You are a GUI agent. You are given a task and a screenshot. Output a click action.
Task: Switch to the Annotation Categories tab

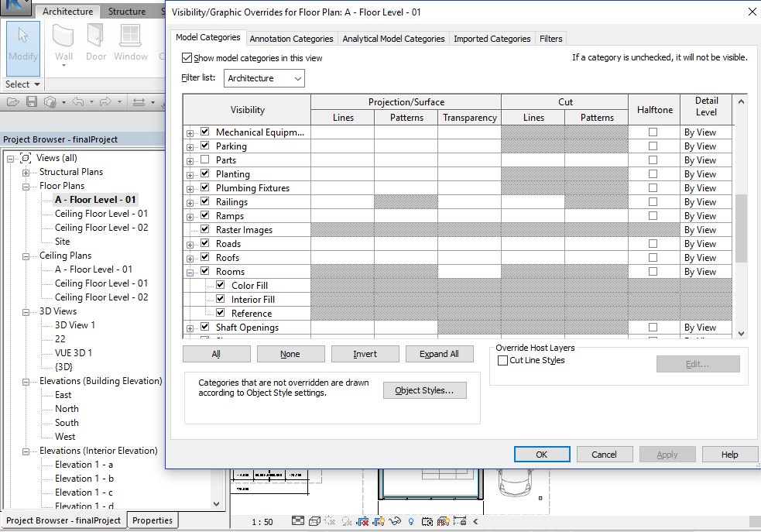coord(291,39)
